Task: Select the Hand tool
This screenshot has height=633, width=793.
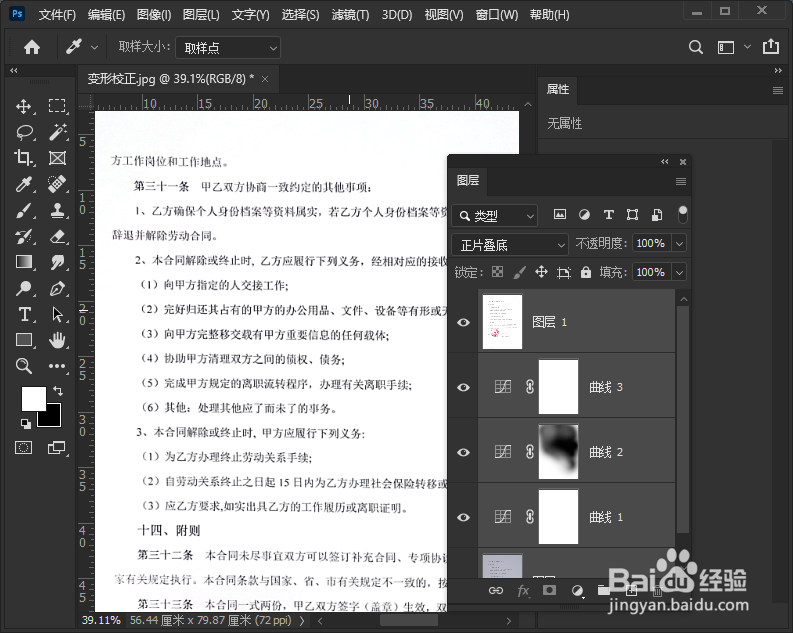Action: click(x=58, y=340)
